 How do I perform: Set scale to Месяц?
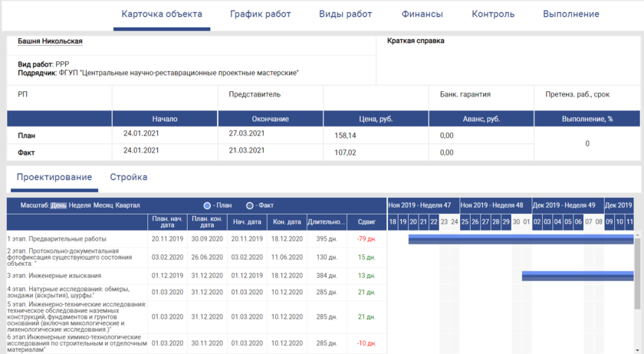(x=103, y=205)
